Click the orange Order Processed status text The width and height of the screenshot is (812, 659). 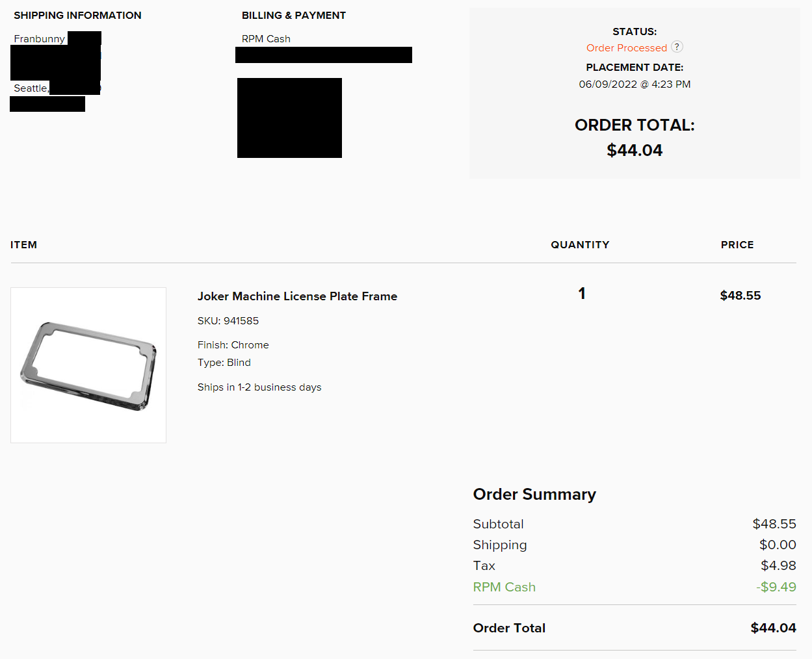626,48
